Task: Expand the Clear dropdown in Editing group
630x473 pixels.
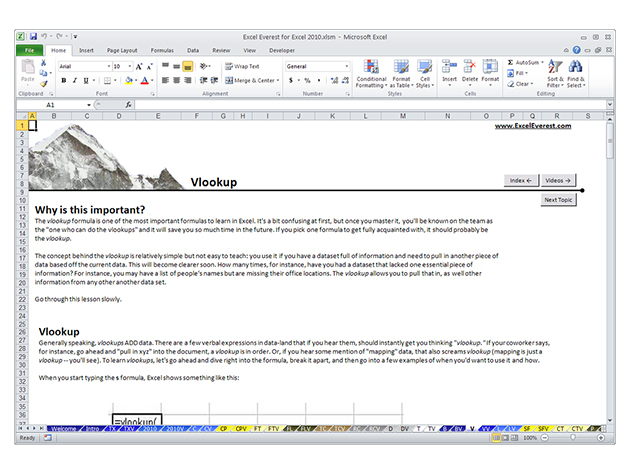Action: click(x=532, y=84)
